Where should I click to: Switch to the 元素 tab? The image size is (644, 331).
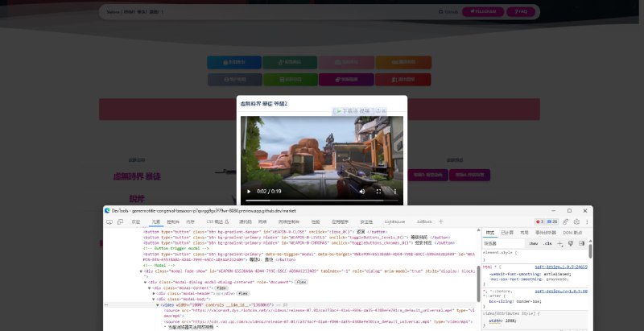pyautogui.click(x=156, y=221)
